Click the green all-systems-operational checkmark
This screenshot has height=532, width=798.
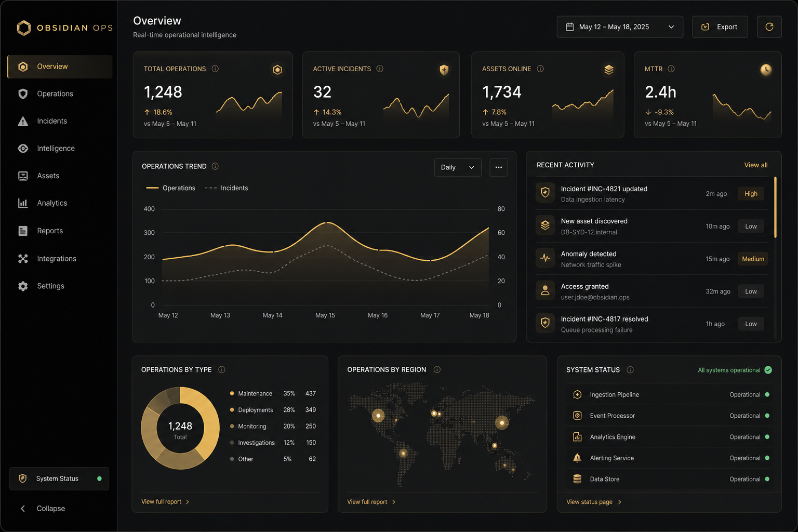pos(768,370)
